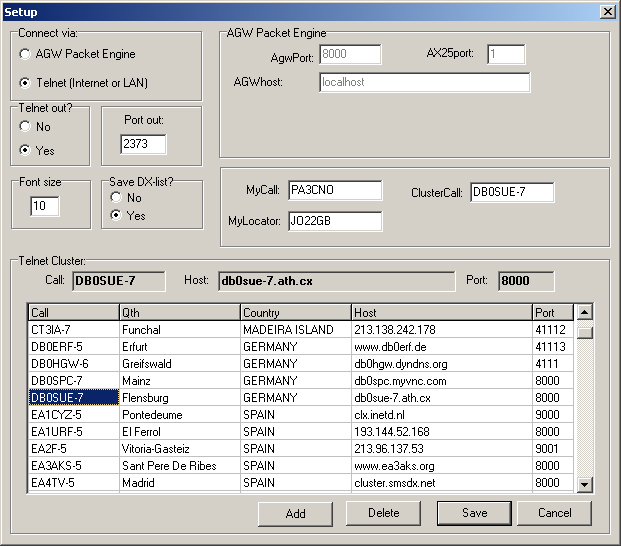Click the Add button
This screenshot has height=546, width=621.
[295, 513]
